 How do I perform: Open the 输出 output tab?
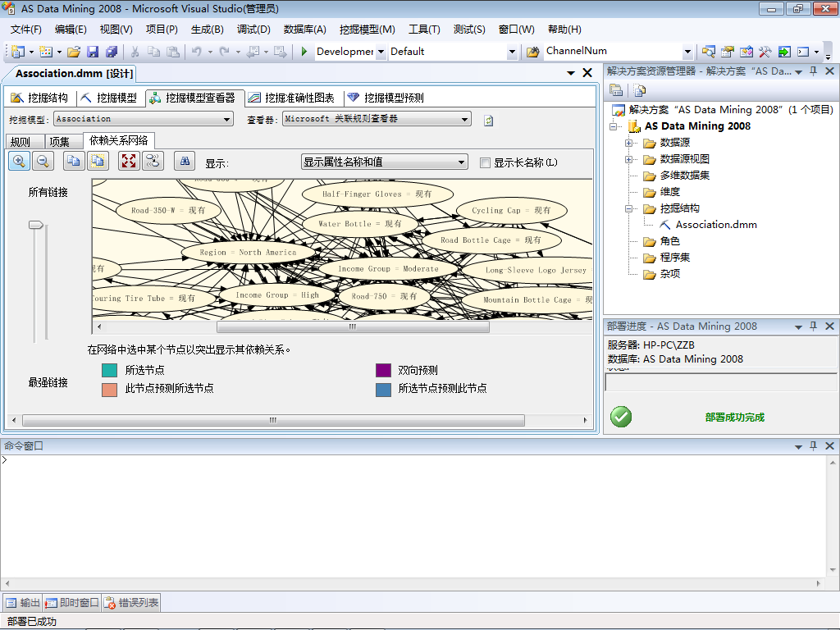(22, 603)
